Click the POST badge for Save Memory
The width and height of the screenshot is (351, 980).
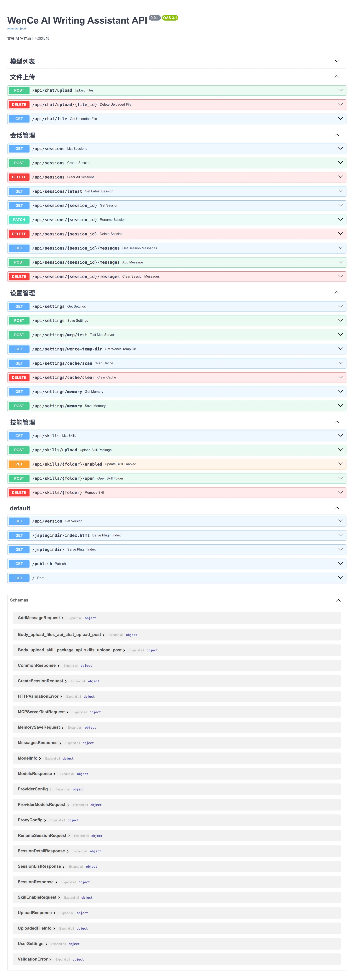tap(19, 406)
